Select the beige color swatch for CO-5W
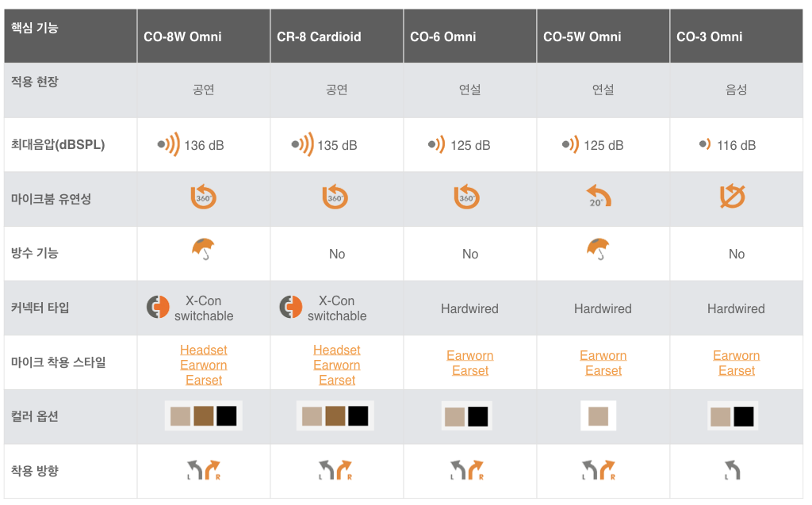The image size is (812, 505). 598,416
